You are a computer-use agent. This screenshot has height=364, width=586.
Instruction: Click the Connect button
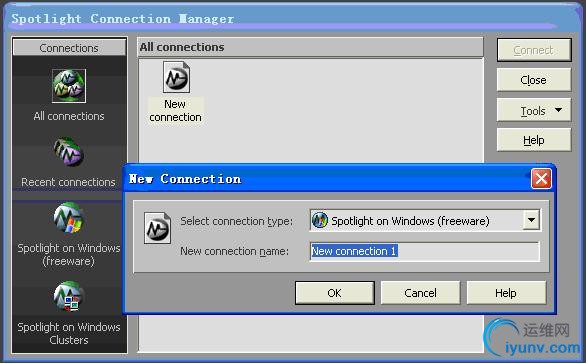coord(534,50)
